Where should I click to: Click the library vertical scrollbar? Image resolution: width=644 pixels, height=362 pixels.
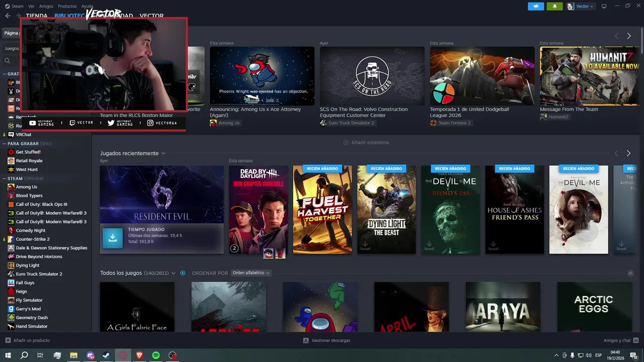pos(641,40)
